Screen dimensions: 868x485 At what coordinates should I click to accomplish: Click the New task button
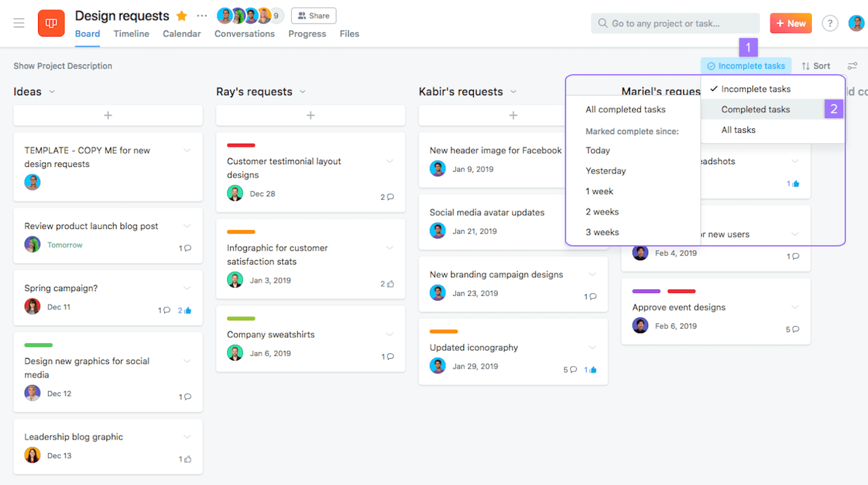tap(790, 23)
